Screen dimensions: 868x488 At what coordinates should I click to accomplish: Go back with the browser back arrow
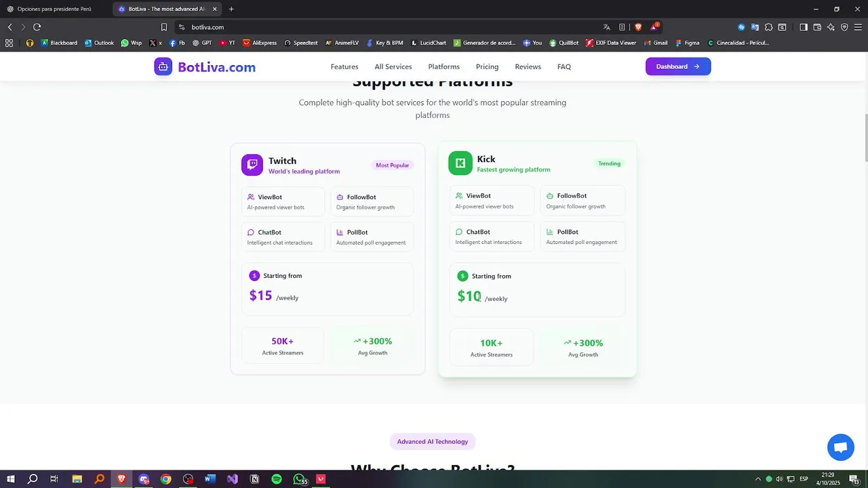(9, 27)
